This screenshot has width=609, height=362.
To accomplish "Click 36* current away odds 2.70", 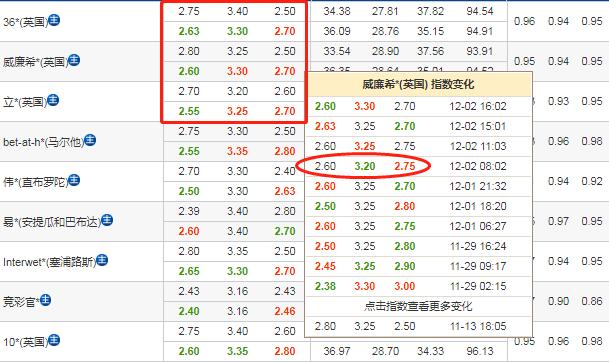I will click(285, 31).
